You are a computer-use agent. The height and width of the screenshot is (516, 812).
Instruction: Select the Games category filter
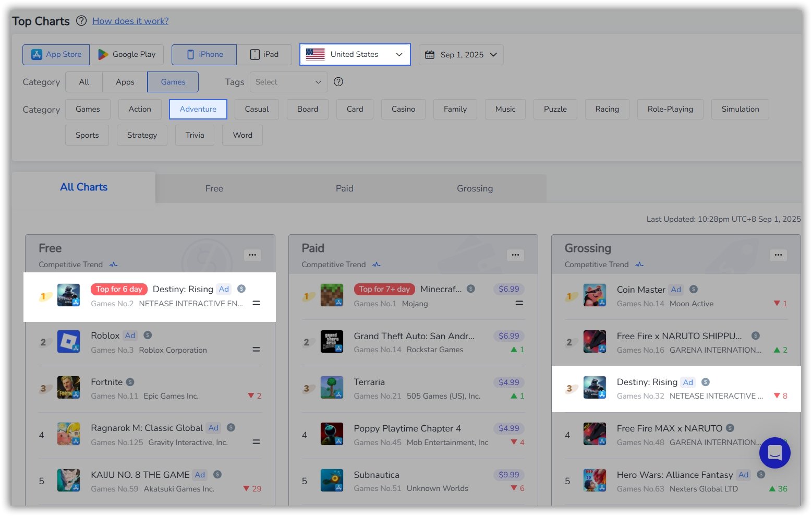click(173, 82)
